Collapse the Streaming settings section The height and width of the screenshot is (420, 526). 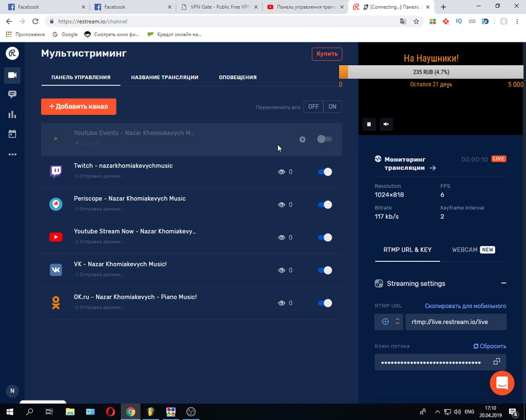(x=504, y=283)
